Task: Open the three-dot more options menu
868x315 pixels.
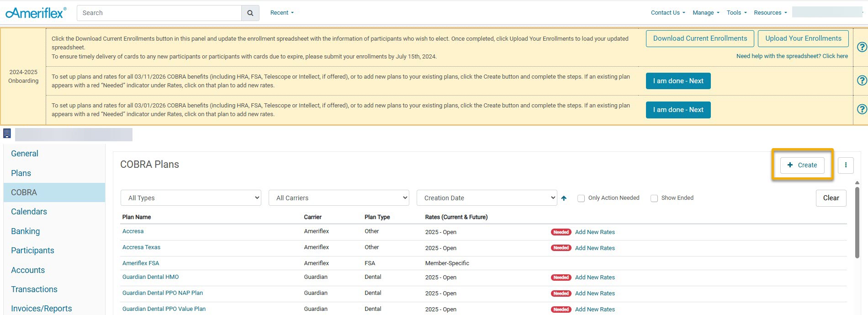Action: point(846,165)
